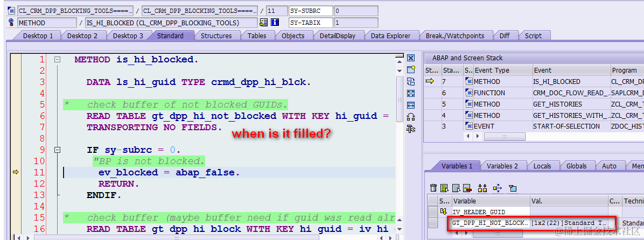
Task: Click the METHOD icon in GET_HISTORIES row
Action: [x=469, y=104]
